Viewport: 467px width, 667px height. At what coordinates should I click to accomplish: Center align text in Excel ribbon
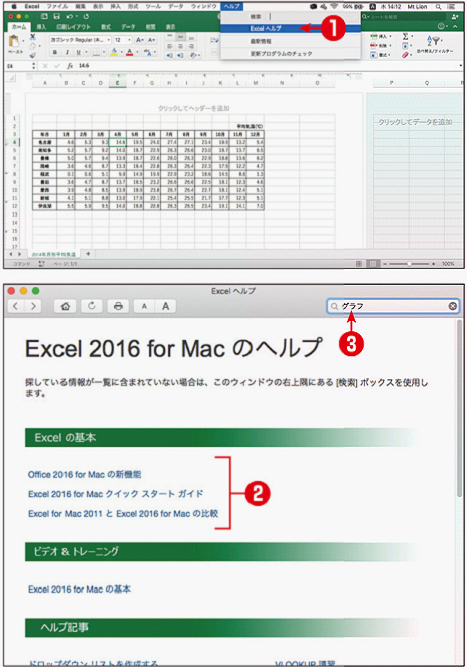[x=180, y=46]
